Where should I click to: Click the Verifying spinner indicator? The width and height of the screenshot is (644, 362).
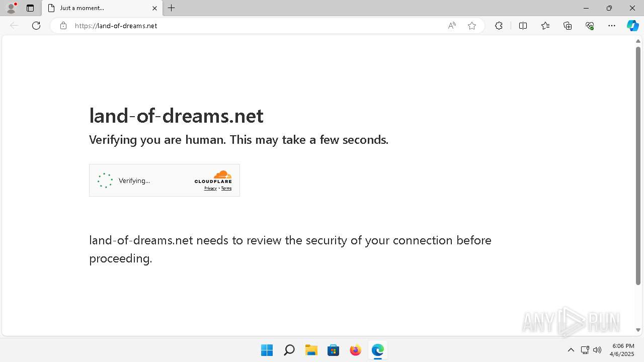coord(105,180)
